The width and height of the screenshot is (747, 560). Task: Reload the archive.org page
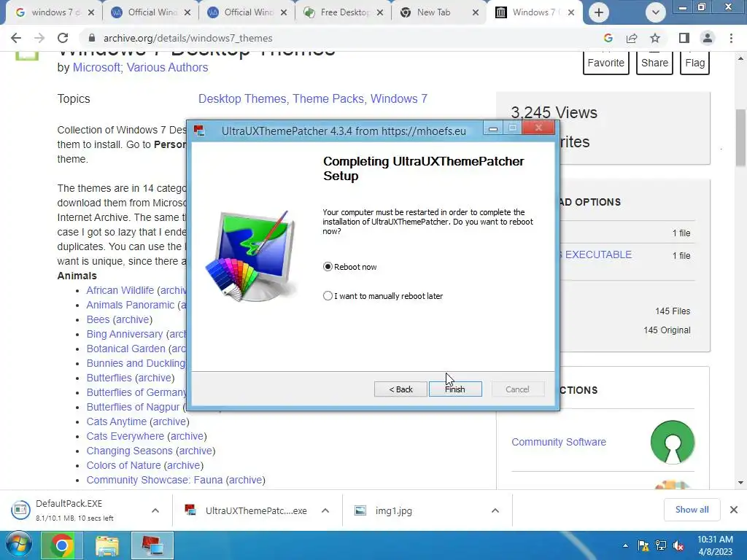(x=63, y=38)
